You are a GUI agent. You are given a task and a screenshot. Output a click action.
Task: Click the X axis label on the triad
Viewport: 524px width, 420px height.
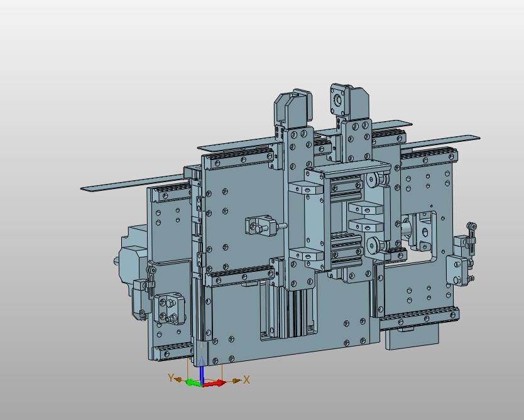click(247, 380)
